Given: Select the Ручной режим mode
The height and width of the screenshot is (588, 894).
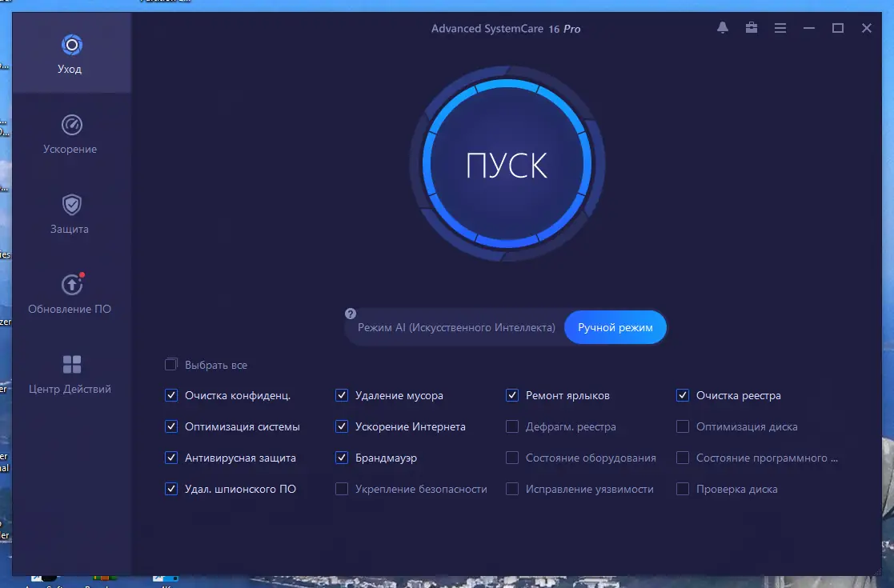Looking at the screenshot, I should (615, 327).
